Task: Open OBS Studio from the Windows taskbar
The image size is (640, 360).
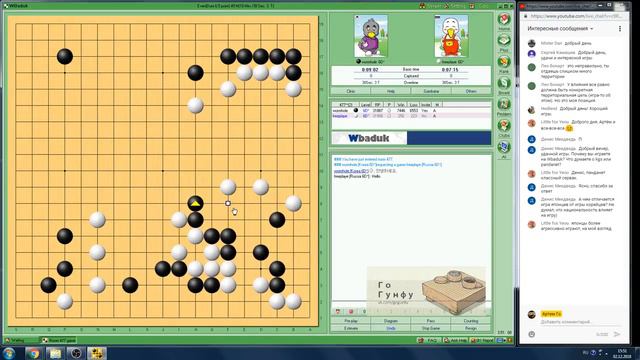Action: coord(76,353)
